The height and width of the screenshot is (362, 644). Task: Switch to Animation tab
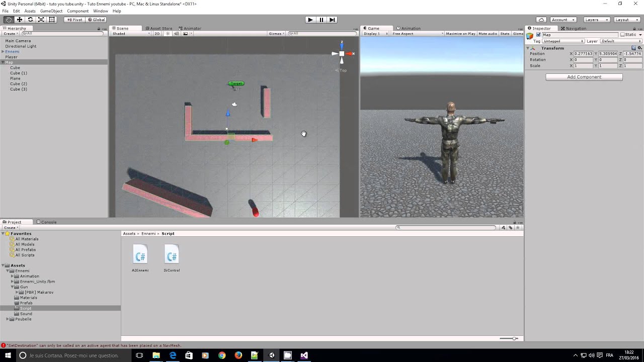(x=409, y=29)
